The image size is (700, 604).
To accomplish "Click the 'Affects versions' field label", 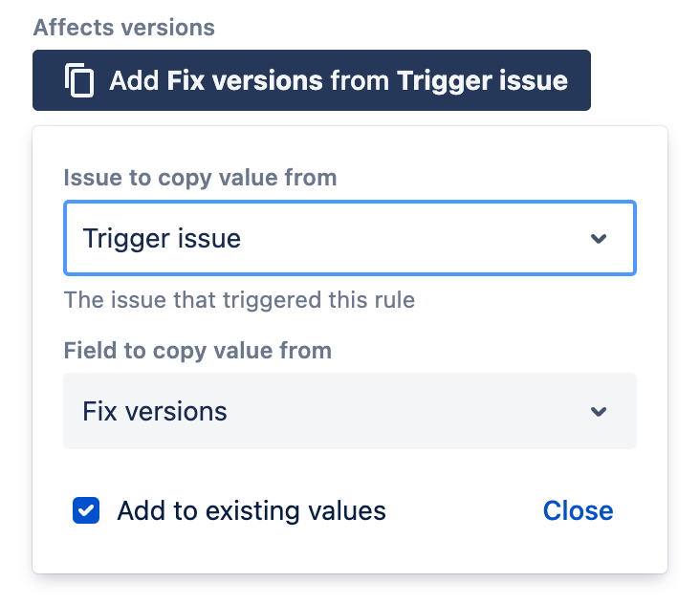I will [x=124, y=27].
